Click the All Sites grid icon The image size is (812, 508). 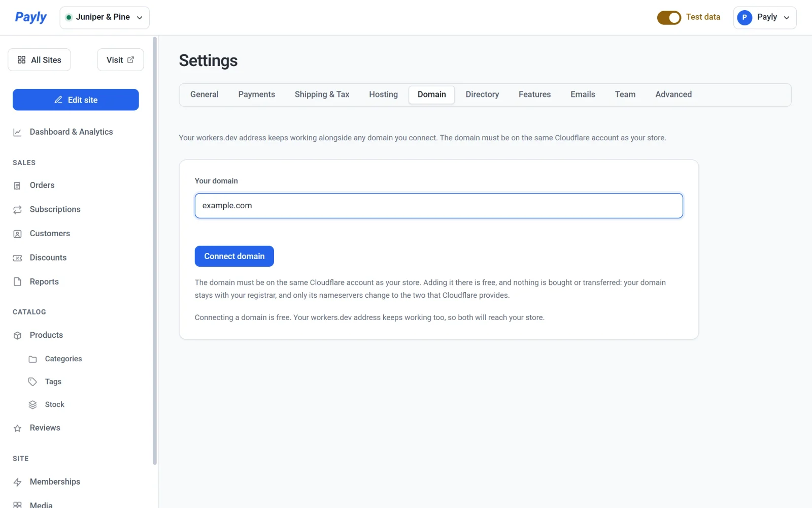pos(21,60)
